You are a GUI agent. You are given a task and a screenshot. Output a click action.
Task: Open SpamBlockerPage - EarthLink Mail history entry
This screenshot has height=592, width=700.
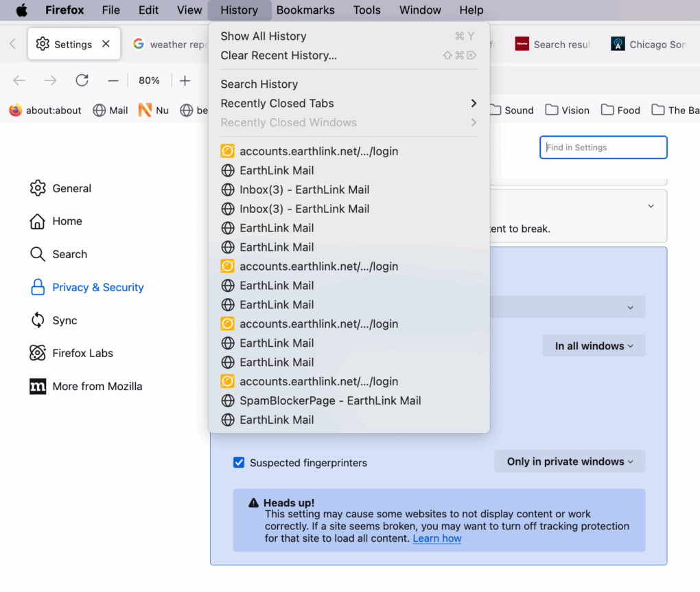pos(330,400)
